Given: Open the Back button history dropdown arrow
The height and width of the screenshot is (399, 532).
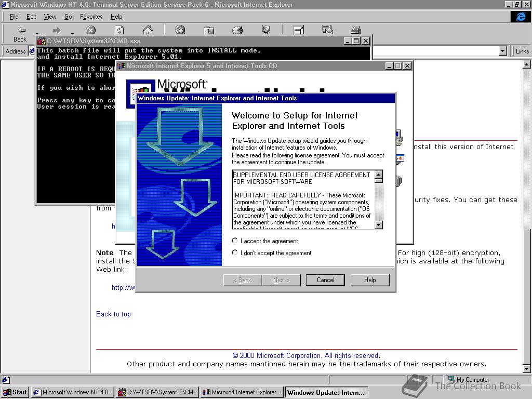Looking at the screenshot, I should coord(37,33).
